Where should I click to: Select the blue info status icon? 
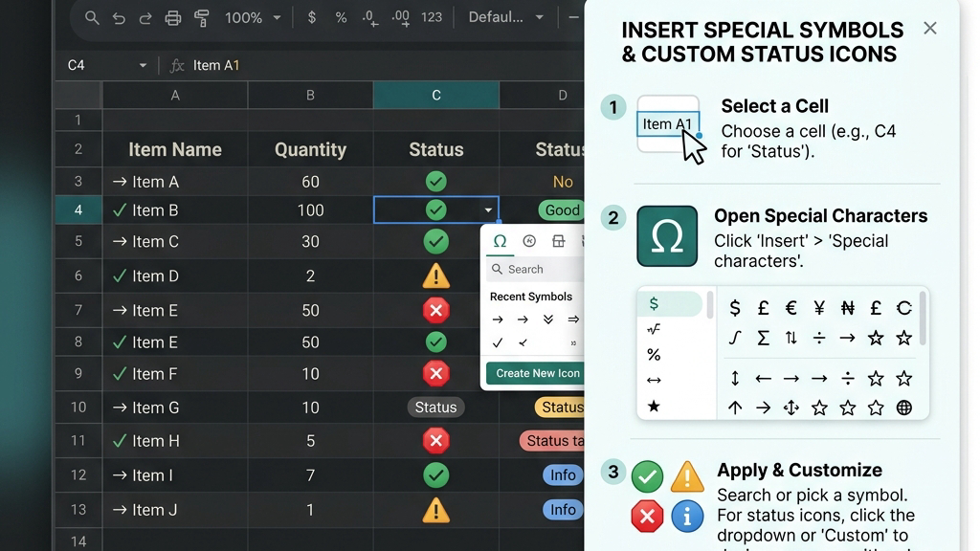[x=687, y=516]
